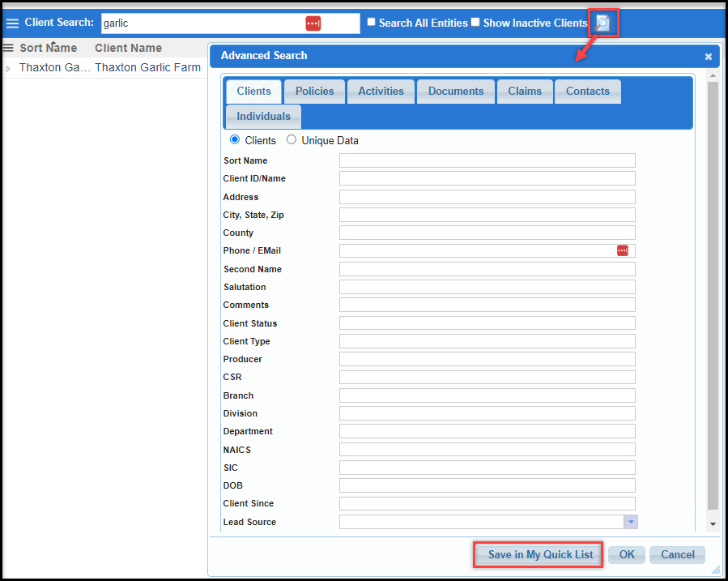Image resolution: width=728 pixels, height=581 pixels.
Task: Click the red ellipsis inside the Client Search box
Action: click(x=313, y=23)
